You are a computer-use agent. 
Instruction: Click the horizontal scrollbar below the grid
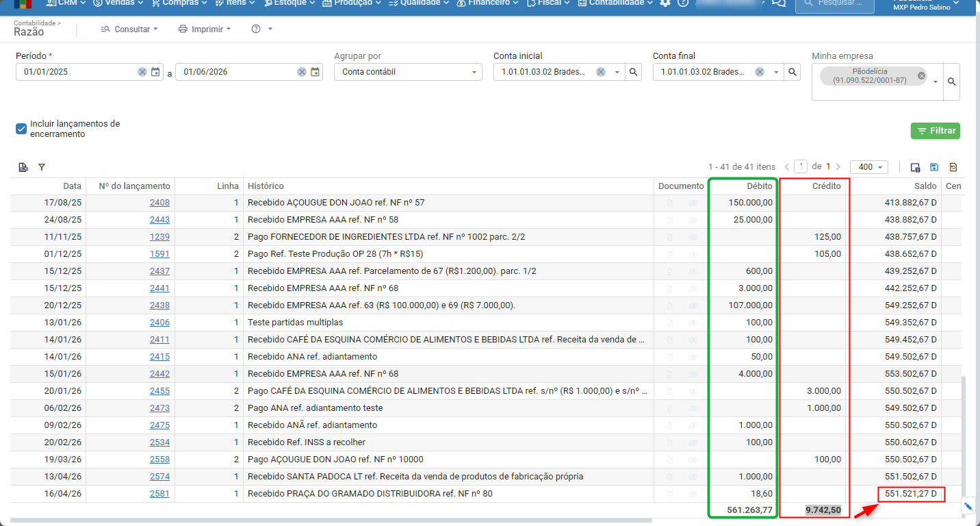[x=331, y=521]
